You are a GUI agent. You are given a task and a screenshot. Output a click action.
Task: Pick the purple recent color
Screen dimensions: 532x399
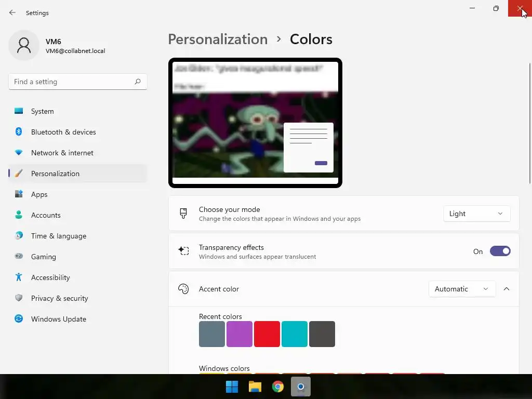click(x=239, y=334)
